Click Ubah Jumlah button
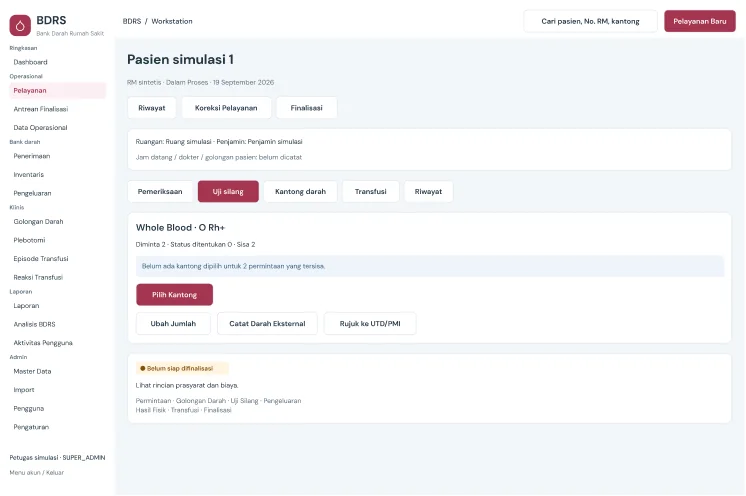Viewport: 746px width, 496px height. 173,323
